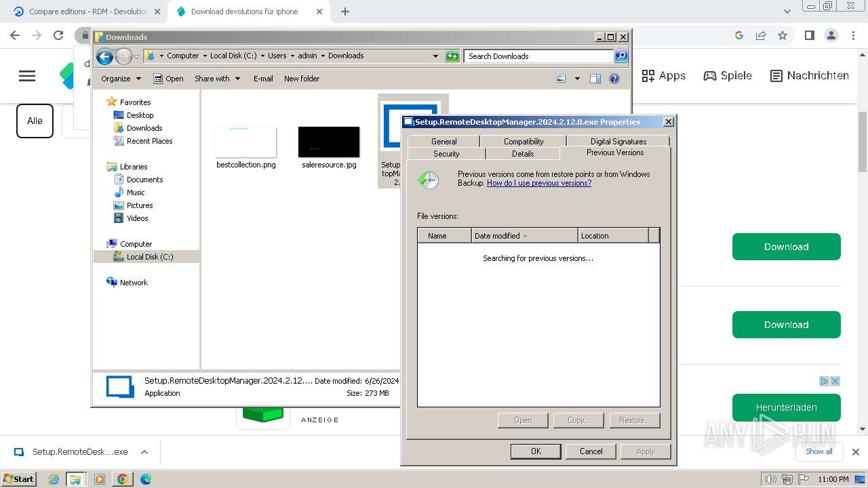Open Edge taskbar icon
Image resolution: width=868 pixels, height=488 pixels.
[145, 479]
